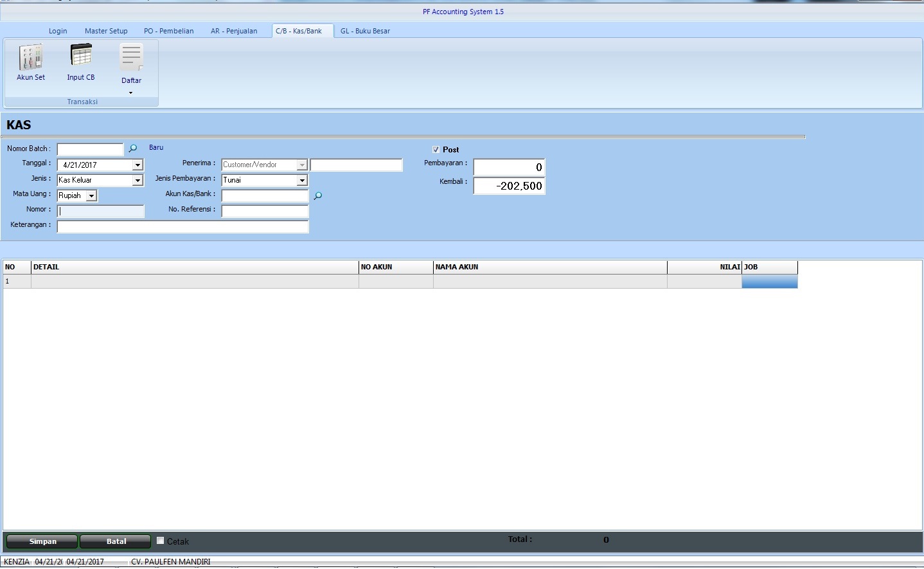
Task: Expand the Jenis Pembayaran Tunai dropdown
Action: (x=301, y=181)
